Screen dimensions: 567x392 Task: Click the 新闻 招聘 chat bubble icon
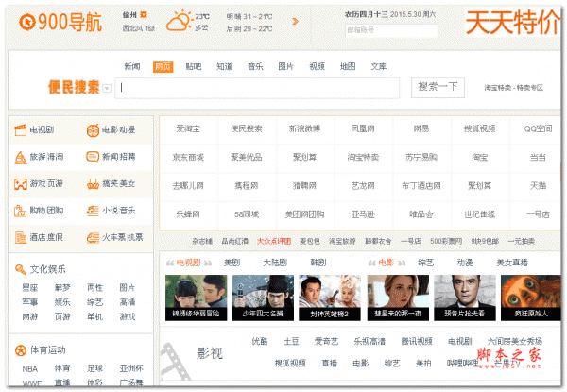tap(93, 157)
